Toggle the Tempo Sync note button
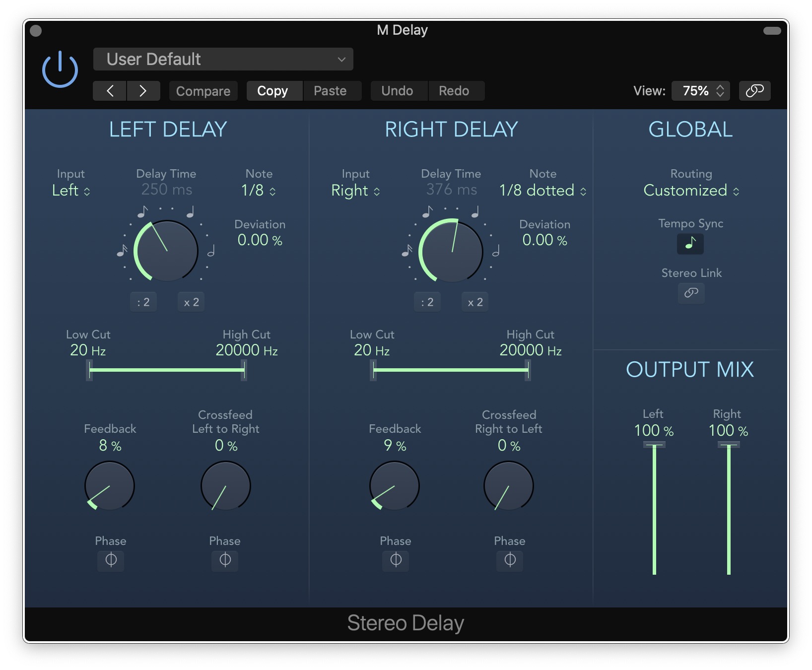 690,244
